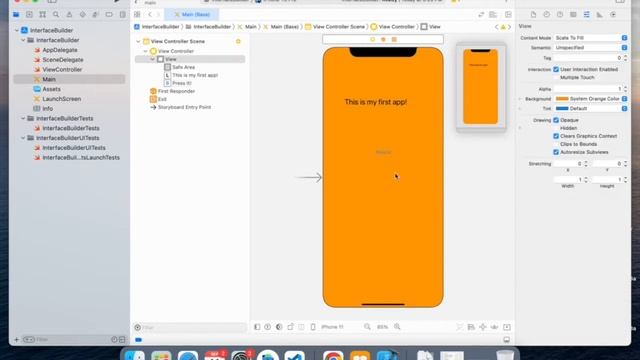Toggle the Opaque checkbox
This screenshot has width=640, height=360.
click(556, 120)
